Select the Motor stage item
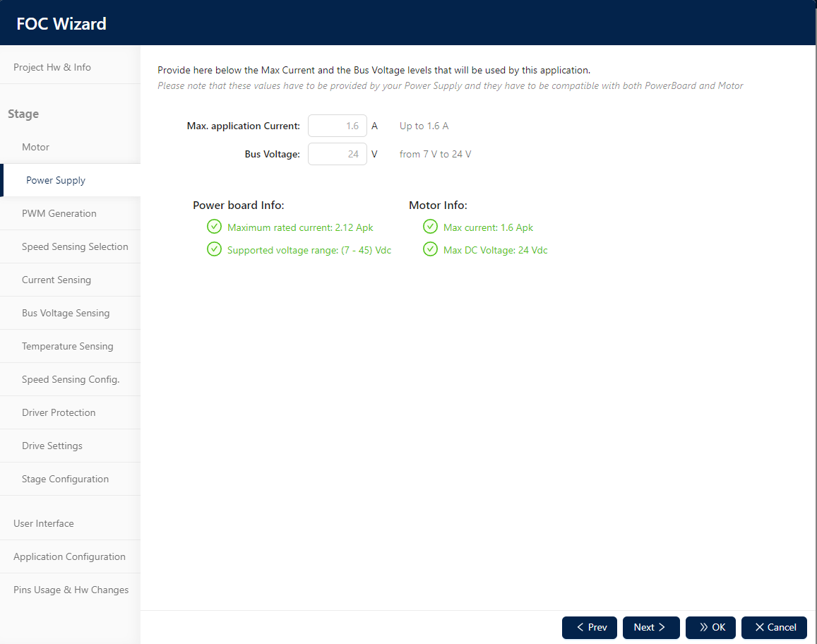Viewport: 817px width, 644px height. (70, 147)
